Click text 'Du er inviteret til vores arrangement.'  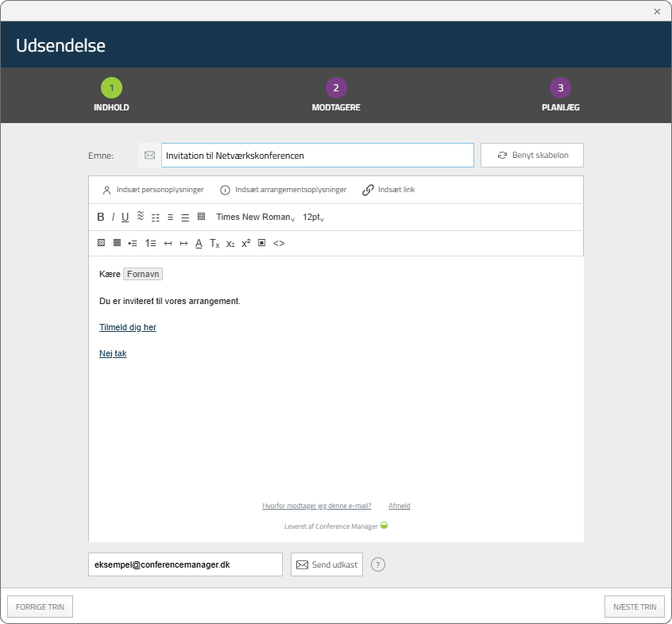[170, 301]
